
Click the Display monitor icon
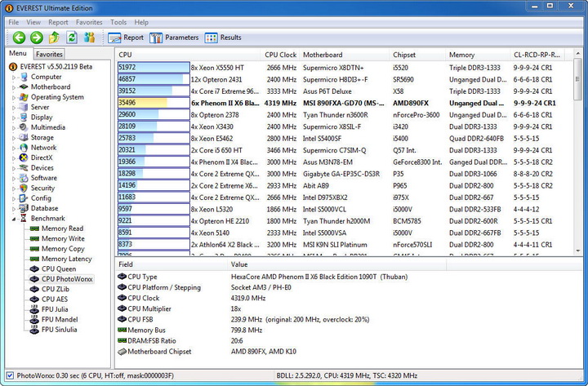point(24,118)
